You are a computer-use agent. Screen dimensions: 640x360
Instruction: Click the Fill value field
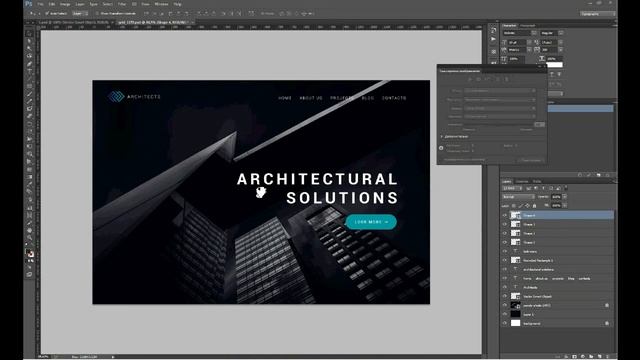[x=556, y=206]
